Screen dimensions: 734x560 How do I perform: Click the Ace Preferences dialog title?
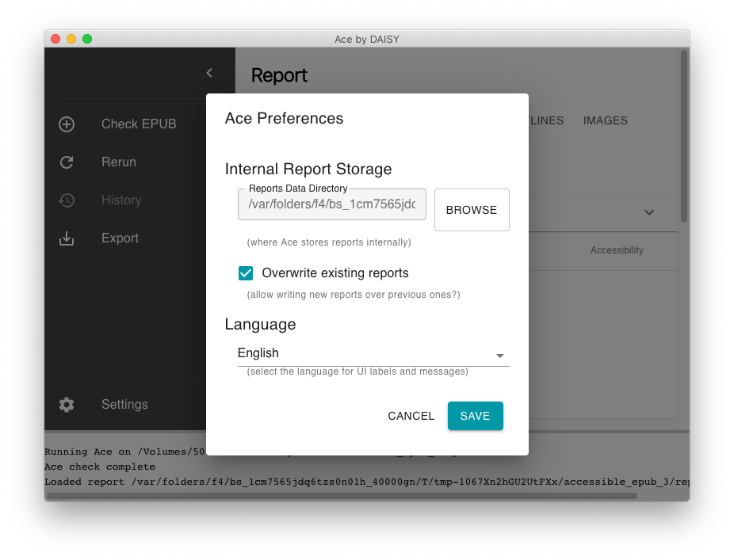pyautogui.click(x=284, y=118)
